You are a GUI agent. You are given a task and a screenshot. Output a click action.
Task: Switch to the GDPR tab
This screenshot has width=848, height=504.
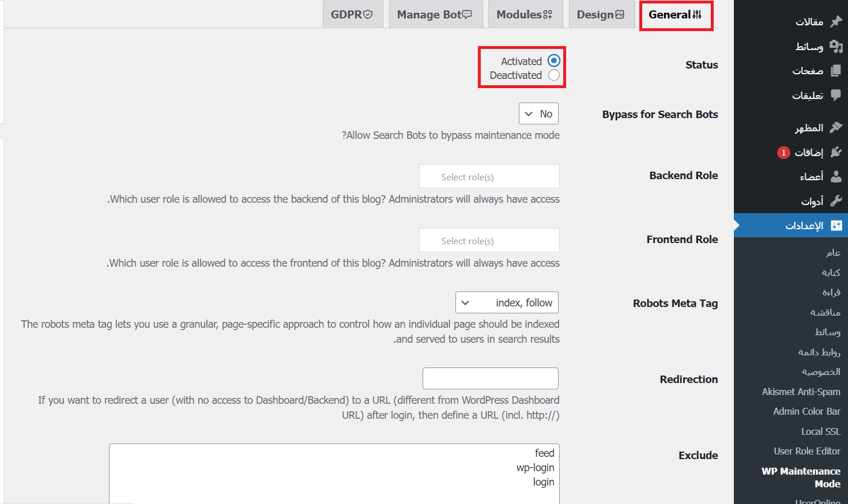[352, 15]
